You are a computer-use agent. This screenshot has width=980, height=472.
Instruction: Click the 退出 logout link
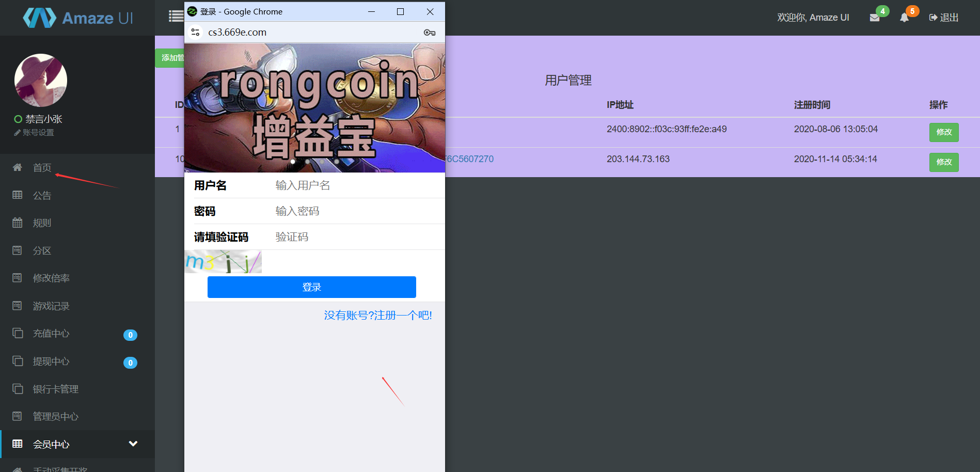point(944,18)
